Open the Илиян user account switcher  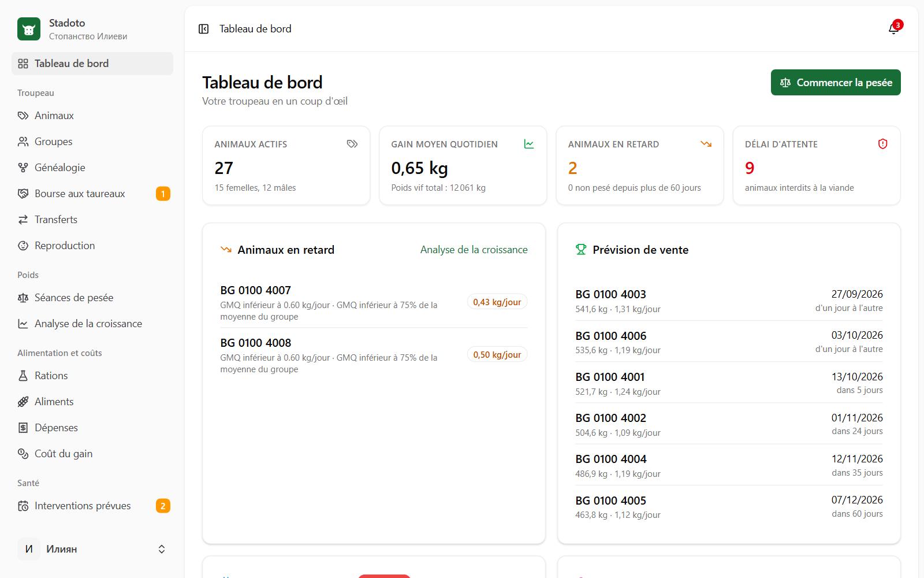tap(92, 549)
